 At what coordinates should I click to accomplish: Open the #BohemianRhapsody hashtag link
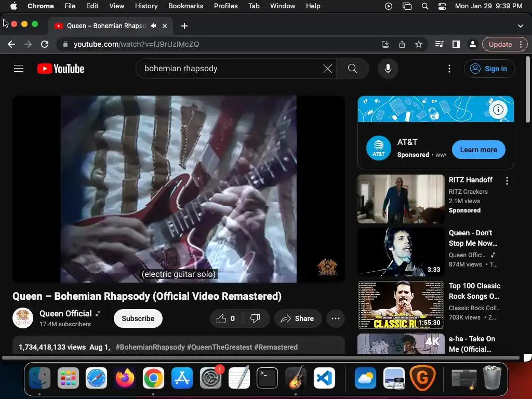click(150, 347)
